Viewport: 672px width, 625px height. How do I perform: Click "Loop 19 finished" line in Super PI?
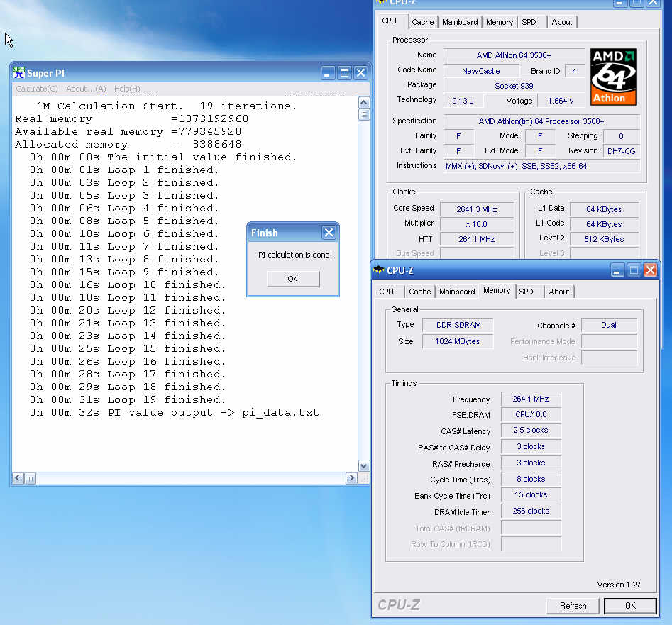pyautogui.click(x=127, y=400)
